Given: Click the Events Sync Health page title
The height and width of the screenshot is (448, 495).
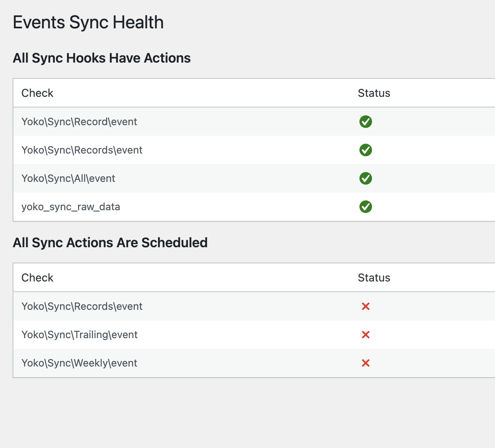Looking at the screenshot, I should 88,22.
